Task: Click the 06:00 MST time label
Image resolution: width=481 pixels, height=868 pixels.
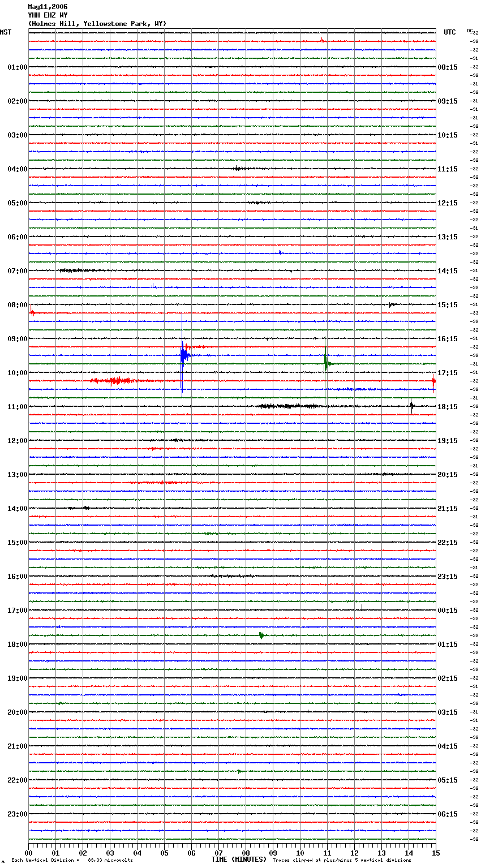Action: point(18,237)
